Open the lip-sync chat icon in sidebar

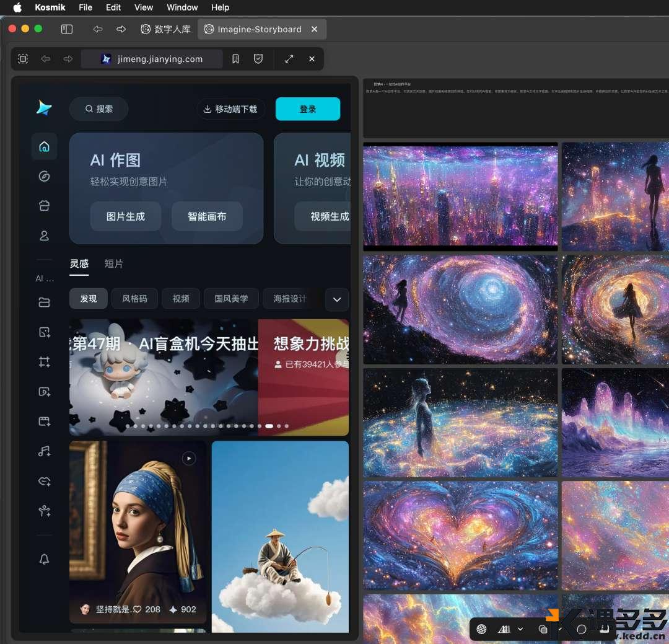(45, 481)
